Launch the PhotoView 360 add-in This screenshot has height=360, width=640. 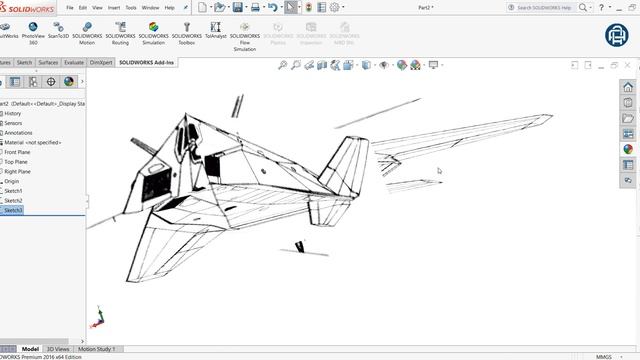[33, 33]
